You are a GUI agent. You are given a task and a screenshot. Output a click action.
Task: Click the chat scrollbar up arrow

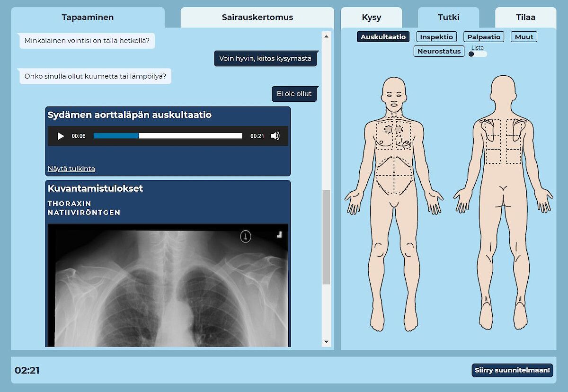(326, 36)
